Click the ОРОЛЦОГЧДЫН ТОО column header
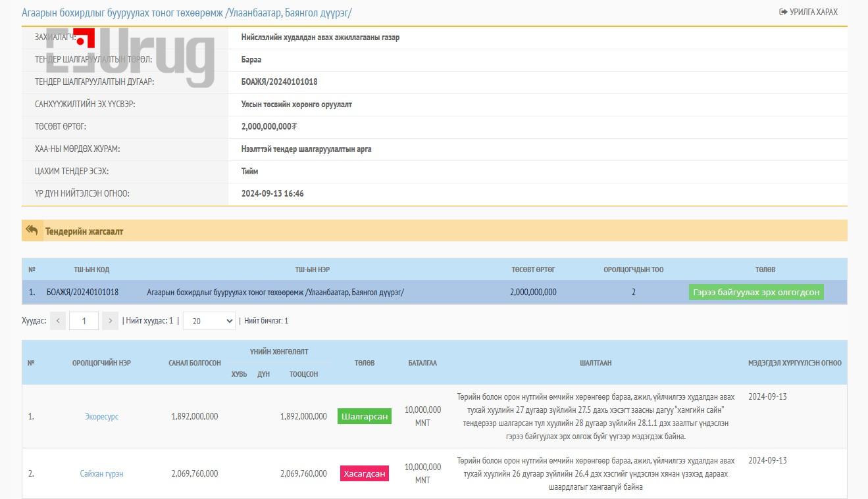Screen dimensions: 868x499 coord(633,270)
